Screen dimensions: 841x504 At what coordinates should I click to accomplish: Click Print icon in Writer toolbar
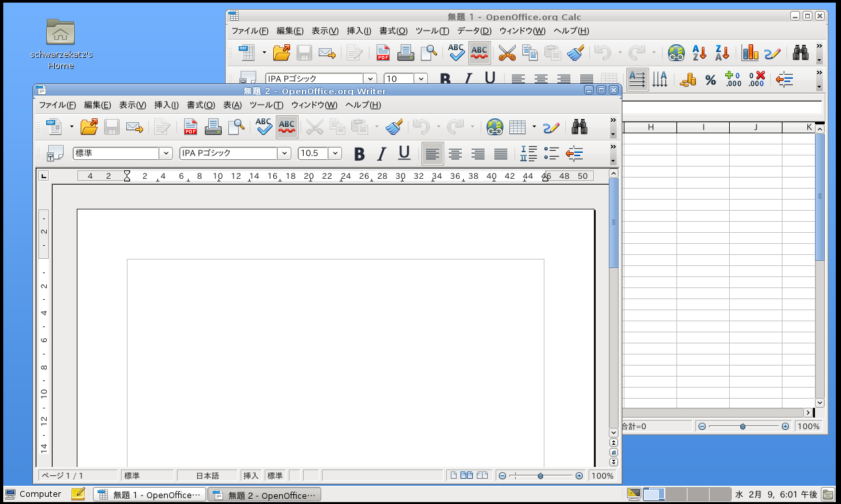click(213, 126)
